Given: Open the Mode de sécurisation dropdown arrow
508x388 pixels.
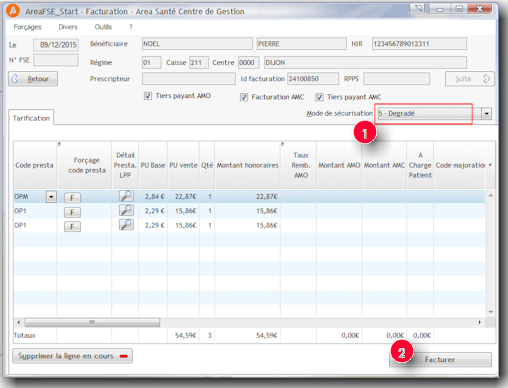Looking at the screenshot, I should pyautogui.click(x=486, y=114).
